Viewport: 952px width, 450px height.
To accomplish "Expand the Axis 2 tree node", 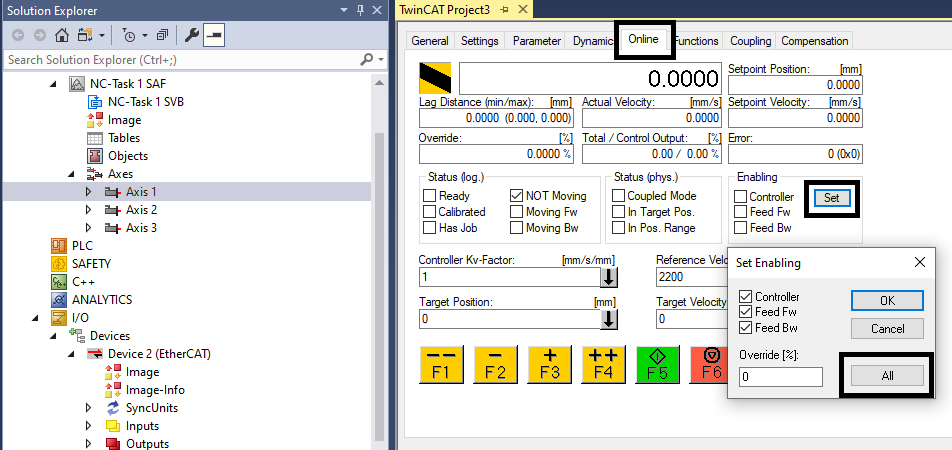I will 89,210.
